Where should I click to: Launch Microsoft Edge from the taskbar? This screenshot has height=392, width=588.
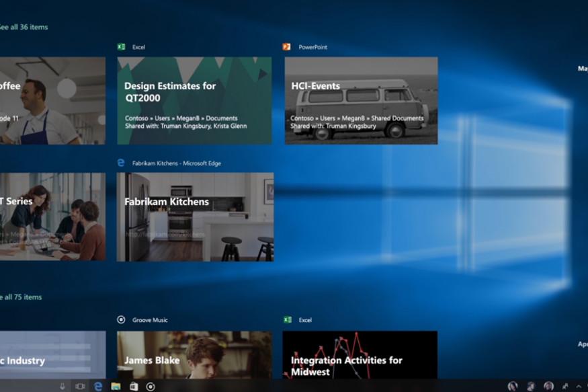point(98,387)
